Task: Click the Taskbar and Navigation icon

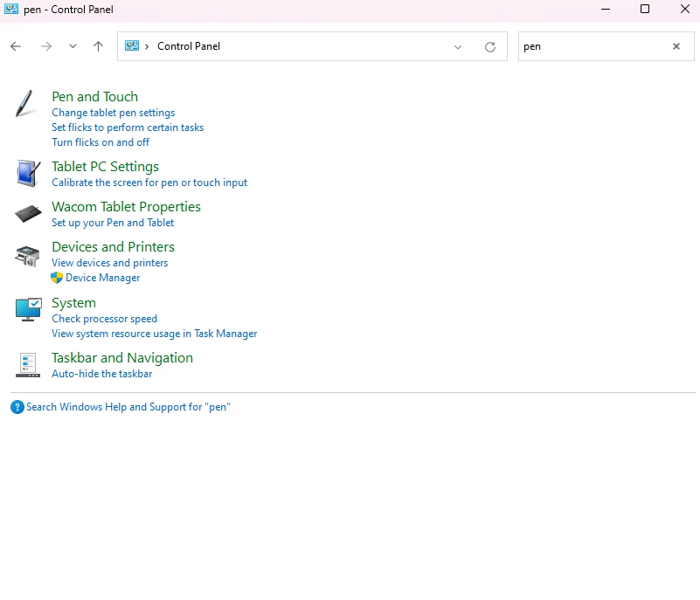Action: tap(28, 365)
